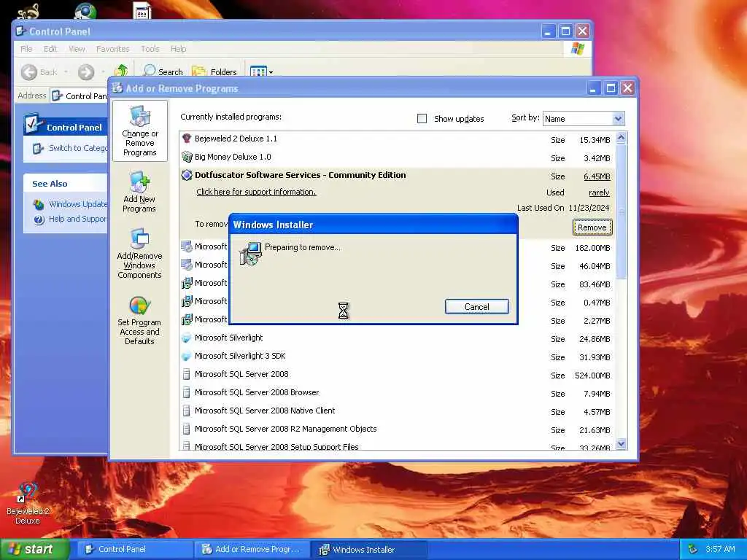Viewport: 747px width, 560px height.
Task: Click the Switch to Category View icon
Action: [38, 149]
